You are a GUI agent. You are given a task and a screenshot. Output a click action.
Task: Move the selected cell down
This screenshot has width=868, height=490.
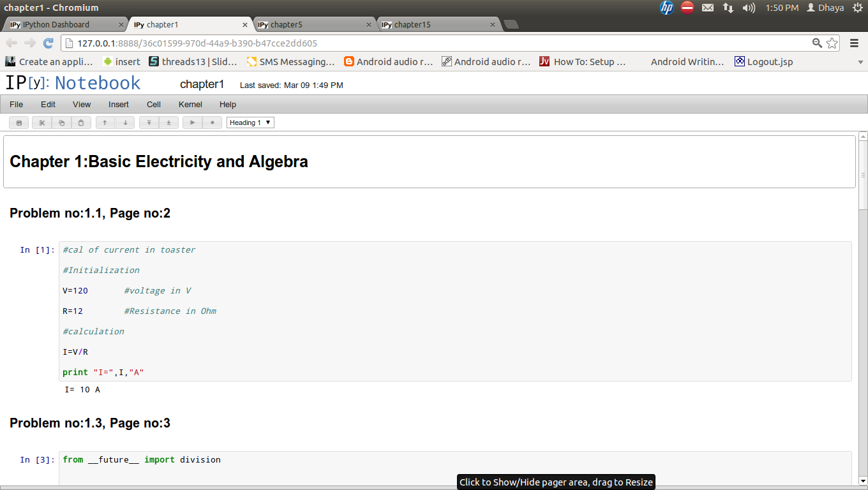[x=125, y=122]
